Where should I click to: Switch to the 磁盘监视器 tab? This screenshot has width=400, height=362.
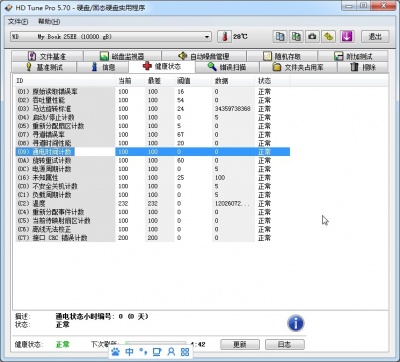point(122,56)
